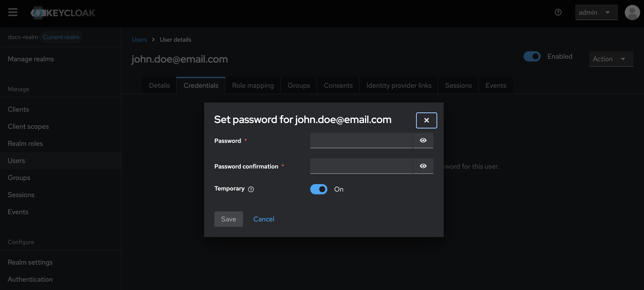Click the Save button
This screenshot has width=644, height=290.
pyautogui.click(x=228, y=219)
